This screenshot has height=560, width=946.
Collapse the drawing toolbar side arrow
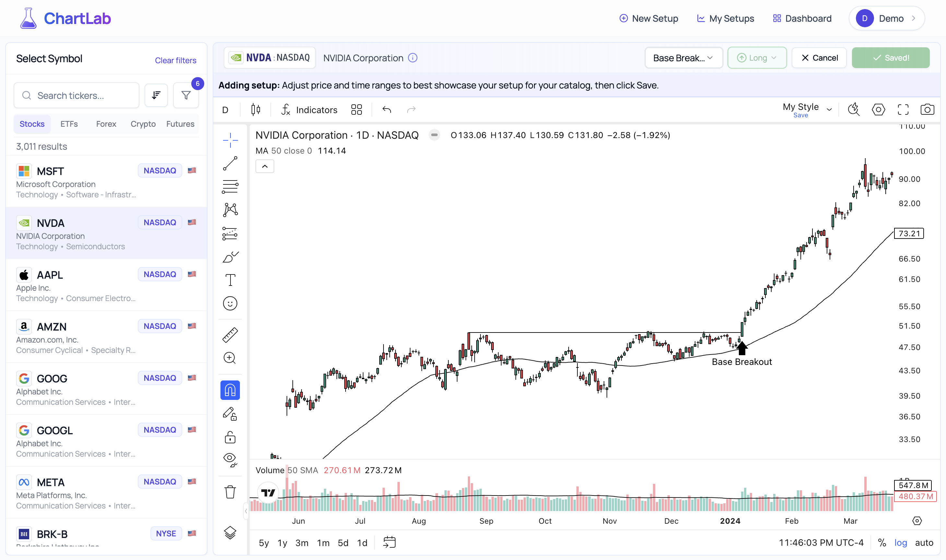[246, 511]
